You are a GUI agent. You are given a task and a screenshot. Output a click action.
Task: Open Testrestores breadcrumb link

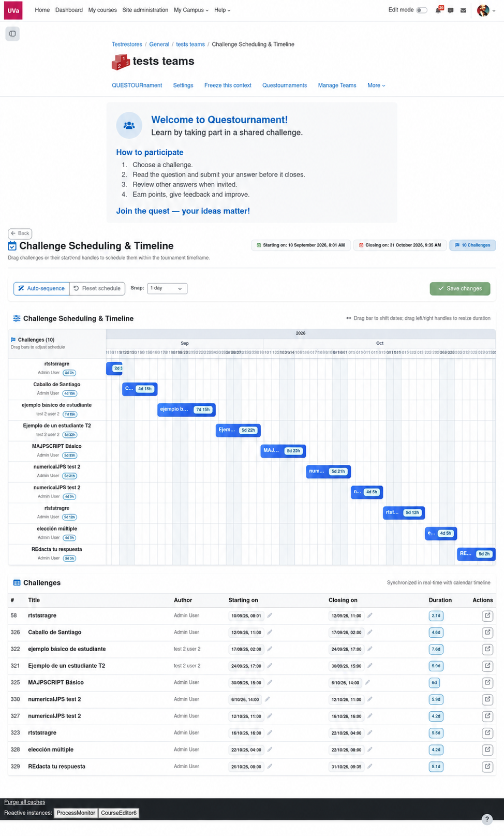click(127, 45)
